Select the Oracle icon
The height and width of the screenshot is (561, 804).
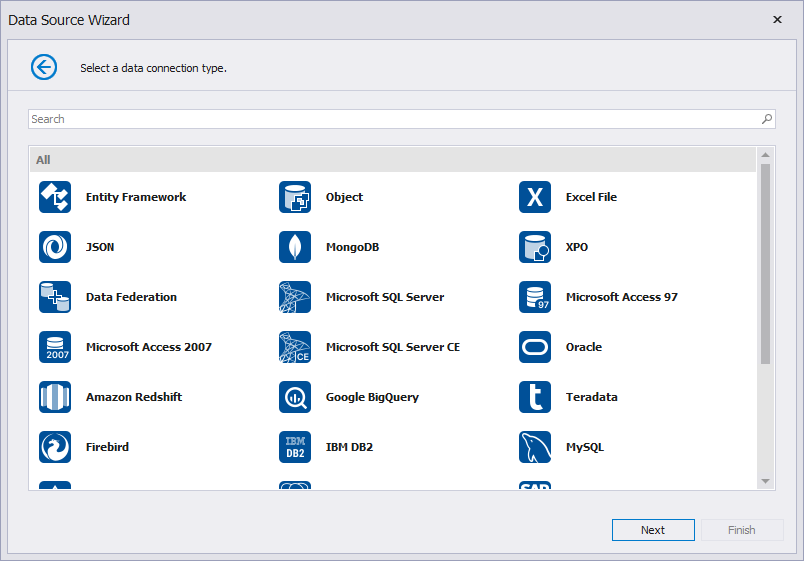[535, 347]
